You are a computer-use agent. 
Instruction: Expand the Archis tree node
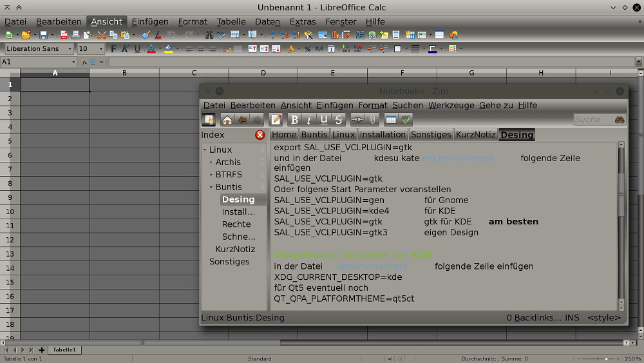click(x=211, y=162)
